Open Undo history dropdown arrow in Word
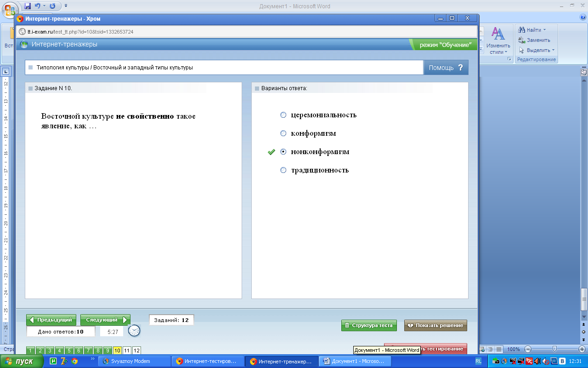This screenshot has height=368, width=588. click(x=44, y=6)
